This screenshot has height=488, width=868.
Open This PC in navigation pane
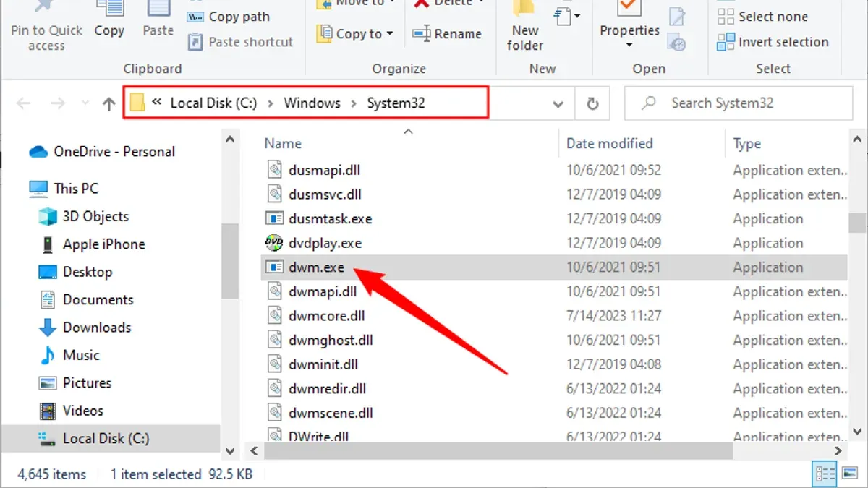pos(64,188)
